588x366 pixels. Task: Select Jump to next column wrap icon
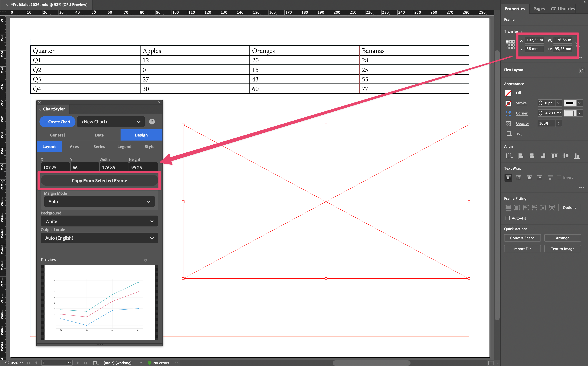point(550,178)
